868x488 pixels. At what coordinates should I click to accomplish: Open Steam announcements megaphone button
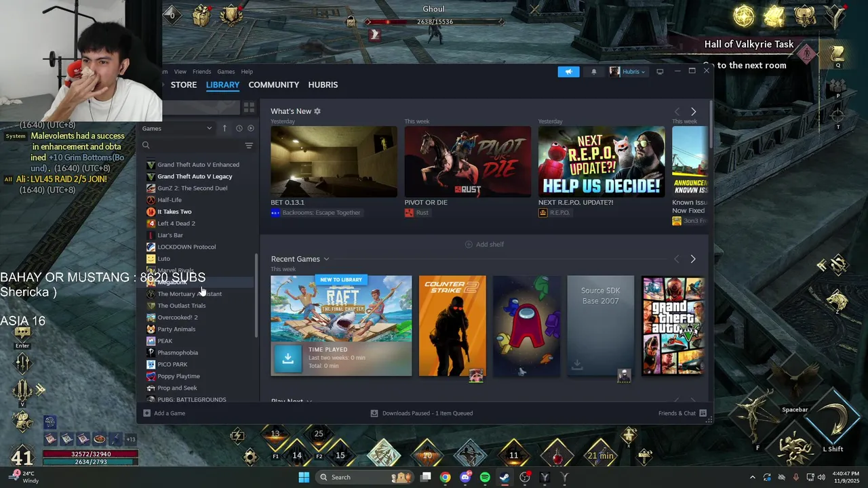[568, 72]
